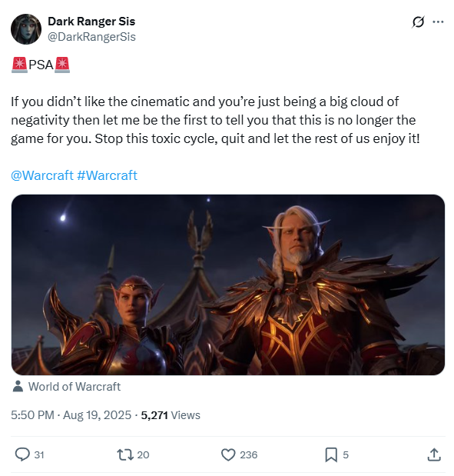Open the three-dot more options menu
The width and height of the screenshot is (454, 476).
tap(438, 22)
